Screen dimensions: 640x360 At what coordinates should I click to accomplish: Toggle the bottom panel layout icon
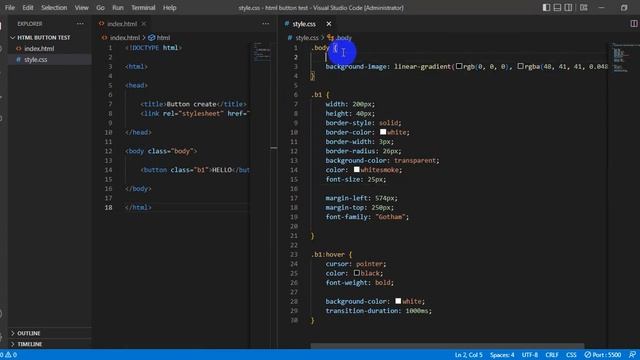(557, 8)
